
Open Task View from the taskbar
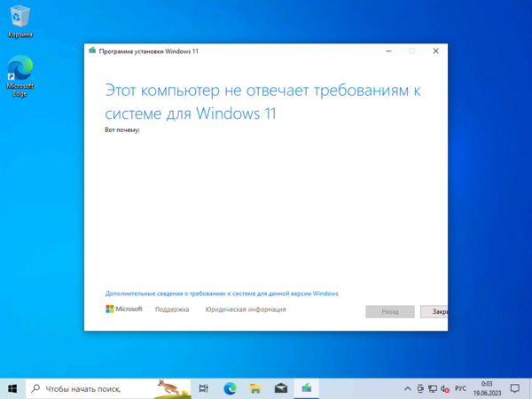coord(204,388)
